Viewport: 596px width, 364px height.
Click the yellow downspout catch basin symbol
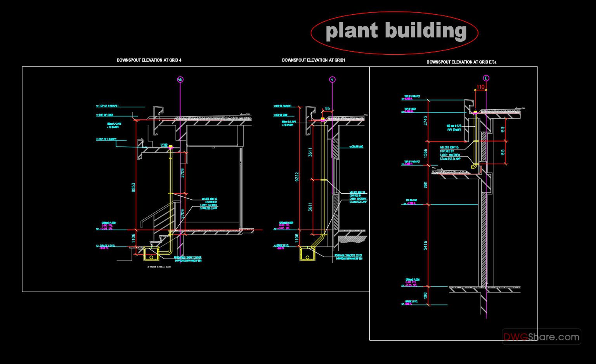point(151,255)
